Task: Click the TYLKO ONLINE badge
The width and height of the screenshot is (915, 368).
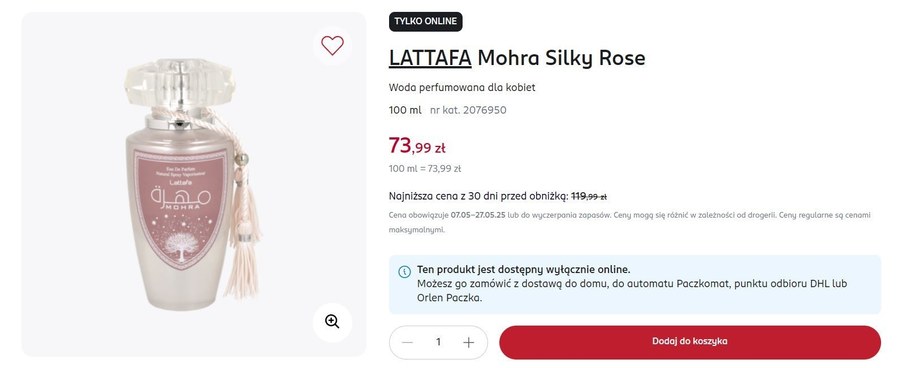Action: (425, 22)
